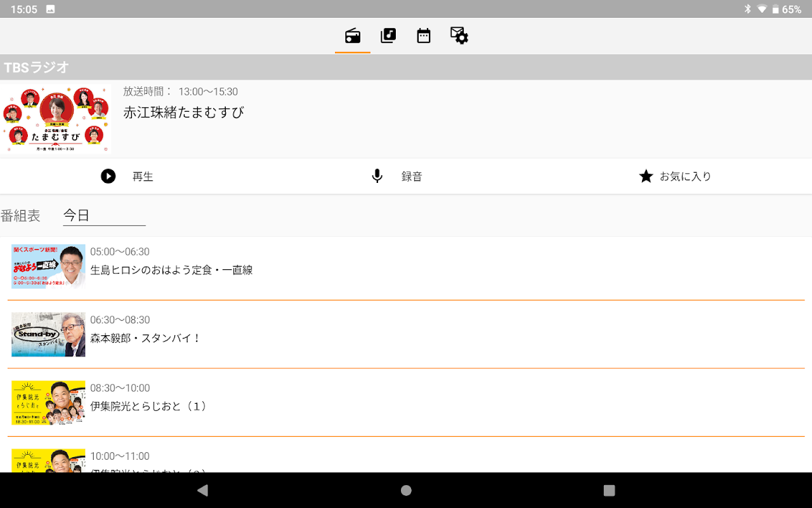Open the recorded music library tab
The width and height of the screenshot is (812, 508).
(x=388, y=36)
